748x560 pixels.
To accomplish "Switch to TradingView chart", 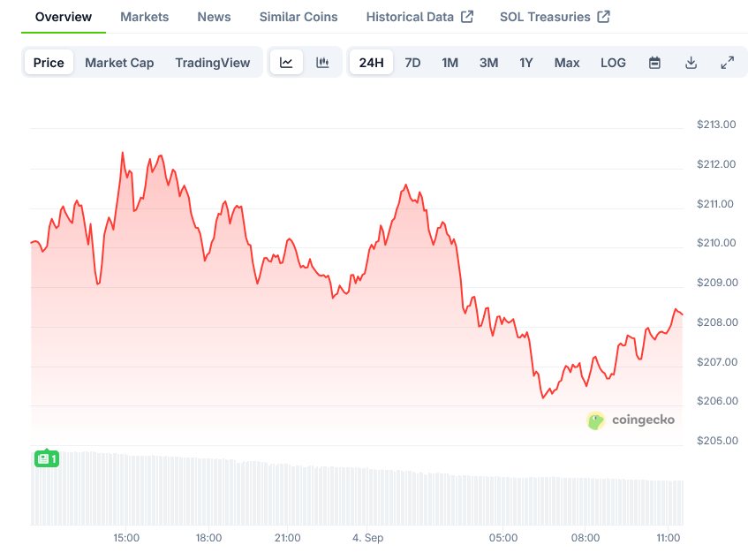I will click(213, 63).
